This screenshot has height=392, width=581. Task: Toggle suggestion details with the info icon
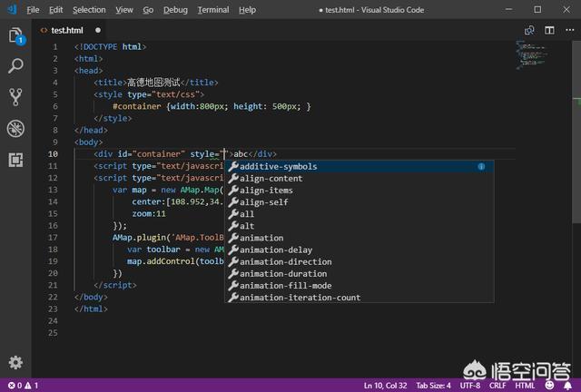tap(481, 167)
